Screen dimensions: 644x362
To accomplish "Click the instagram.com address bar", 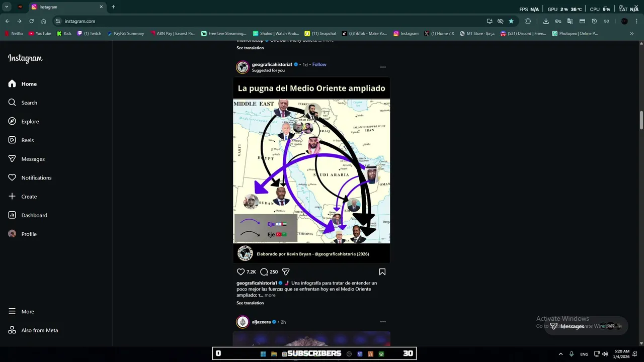I will (x=272, y=21).
